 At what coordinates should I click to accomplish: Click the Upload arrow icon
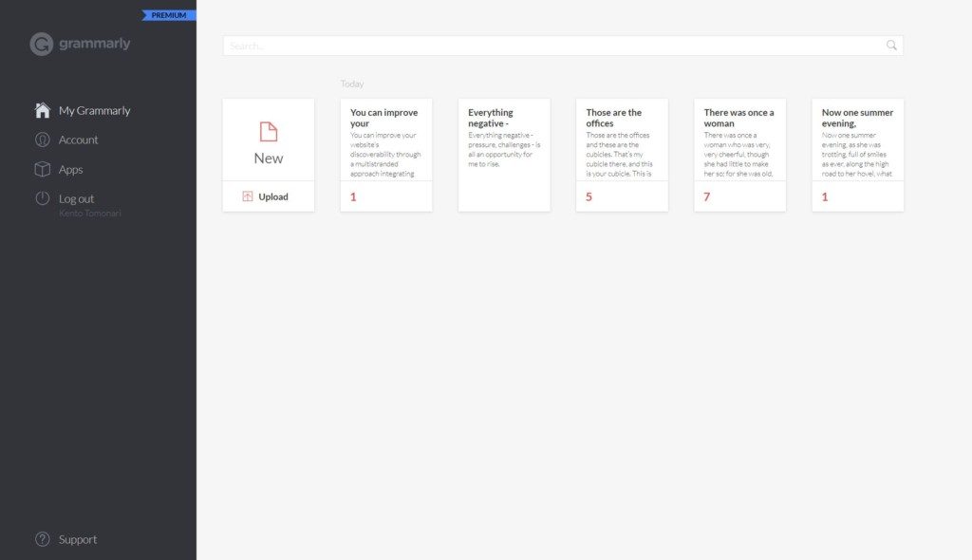coord(248,196)
